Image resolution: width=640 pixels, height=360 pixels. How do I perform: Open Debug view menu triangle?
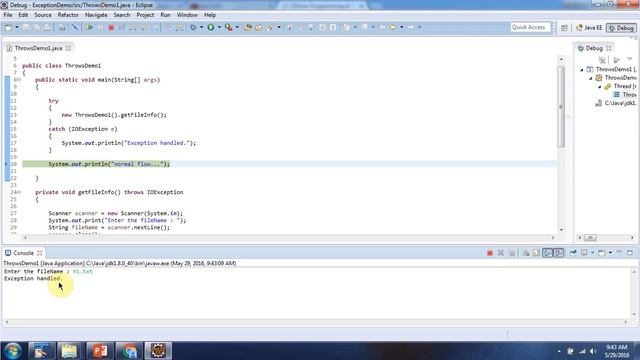[630, 60]
